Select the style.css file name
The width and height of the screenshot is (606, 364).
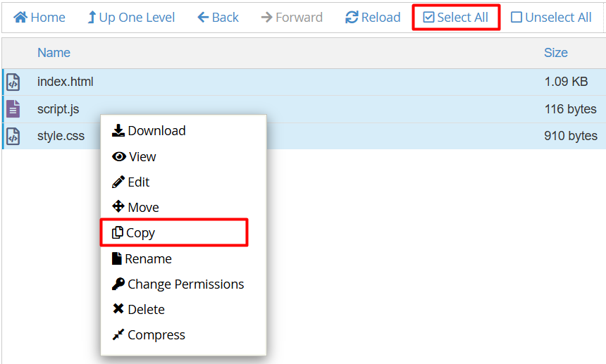(x=61, y=136)
